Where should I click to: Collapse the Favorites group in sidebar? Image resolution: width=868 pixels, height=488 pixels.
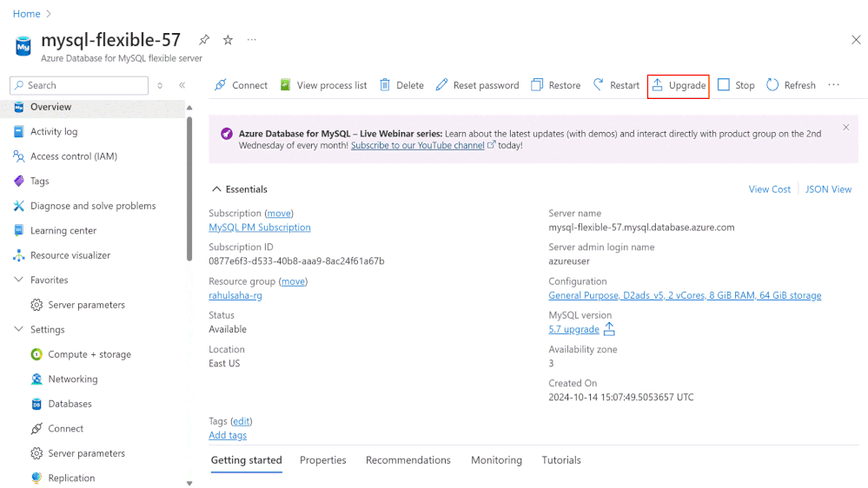point(19,280)
